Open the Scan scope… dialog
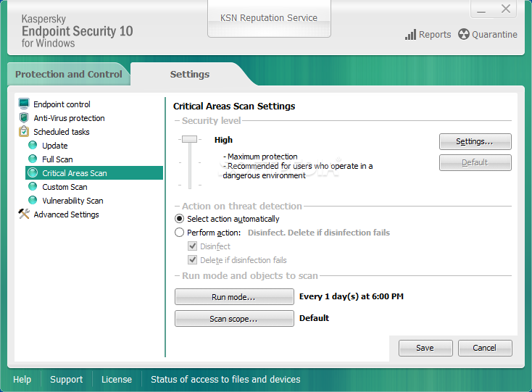 click(234, 319)
